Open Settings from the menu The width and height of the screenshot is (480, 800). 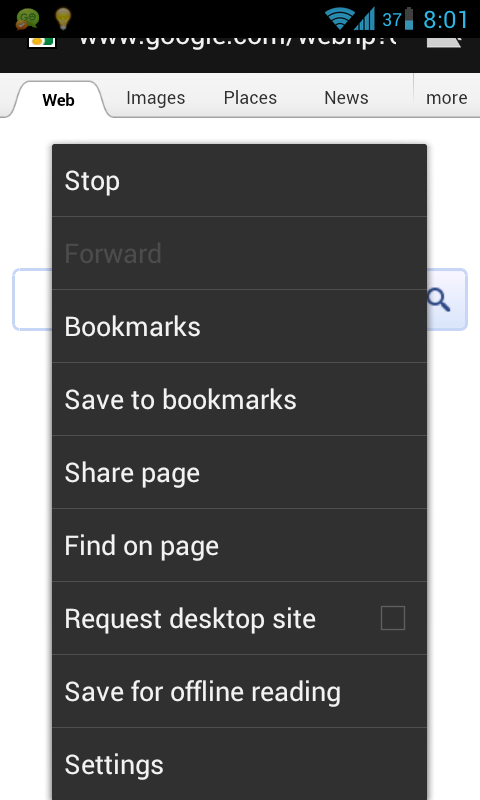tap(239, 764)
